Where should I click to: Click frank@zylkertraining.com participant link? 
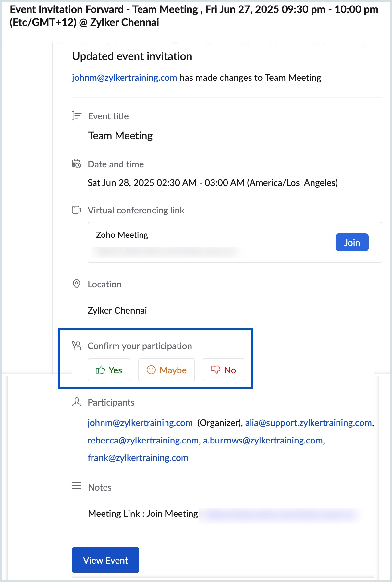tap(138, 458)
